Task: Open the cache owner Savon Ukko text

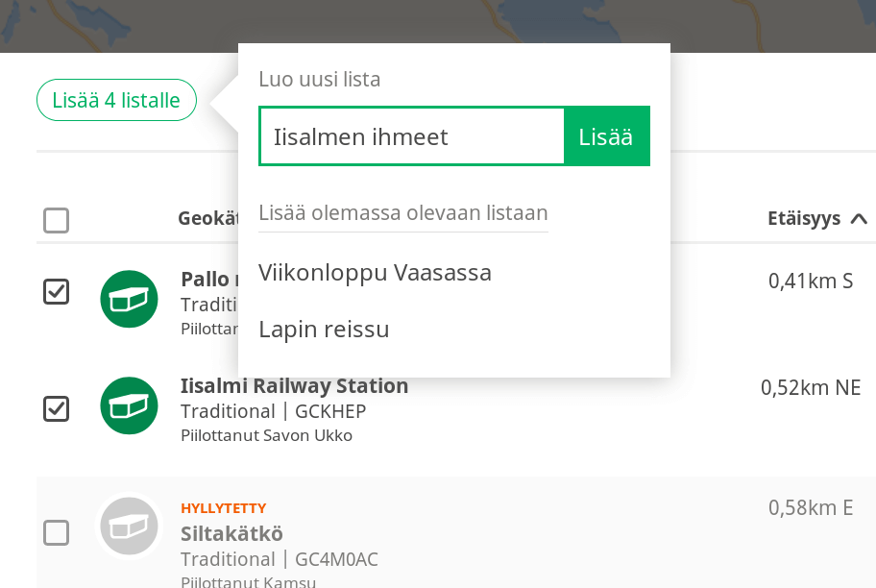Action: click(266, 435)
